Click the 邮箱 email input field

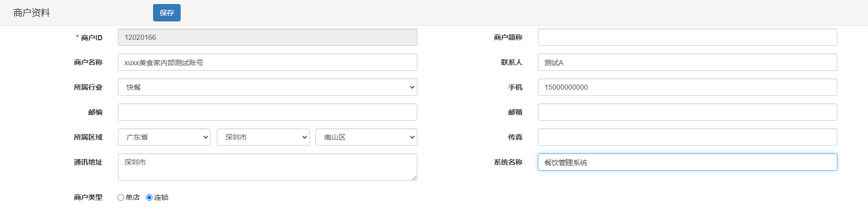(687, 112)
